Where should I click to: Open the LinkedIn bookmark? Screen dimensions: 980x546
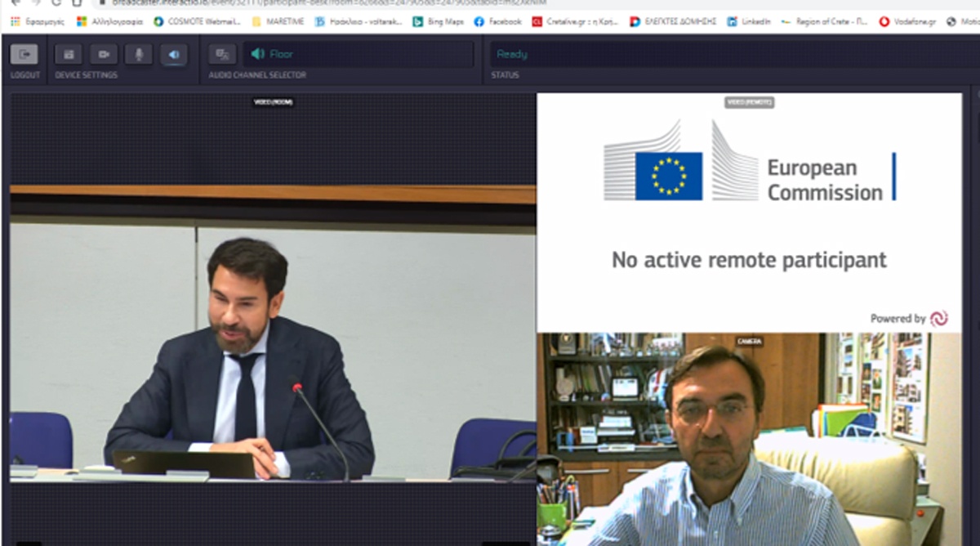(748, 21)
